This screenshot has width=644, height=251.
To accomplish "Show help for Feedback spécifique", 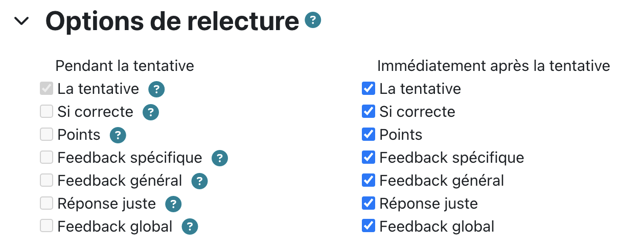I will coord(220,158).
